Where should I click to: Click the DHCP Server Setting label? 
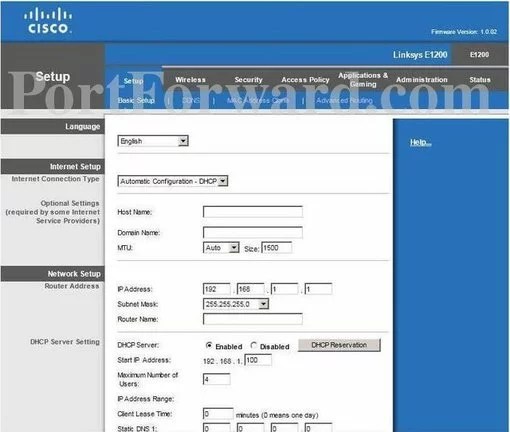coord(65,342)
